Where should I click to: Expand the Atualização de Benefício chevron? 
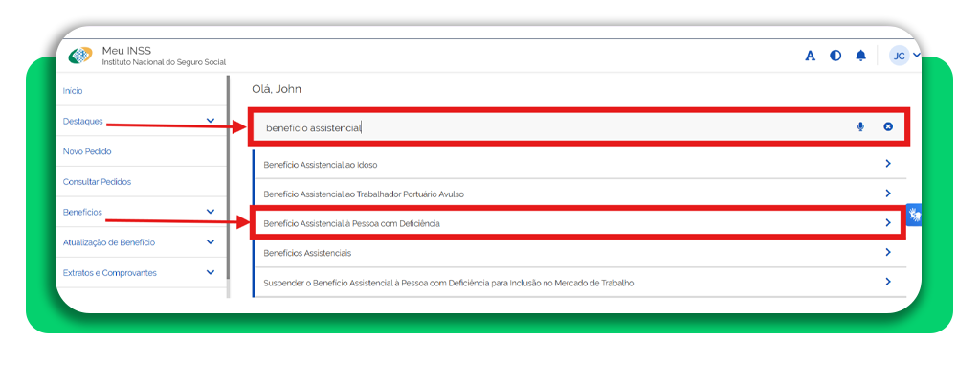(210, 241)
